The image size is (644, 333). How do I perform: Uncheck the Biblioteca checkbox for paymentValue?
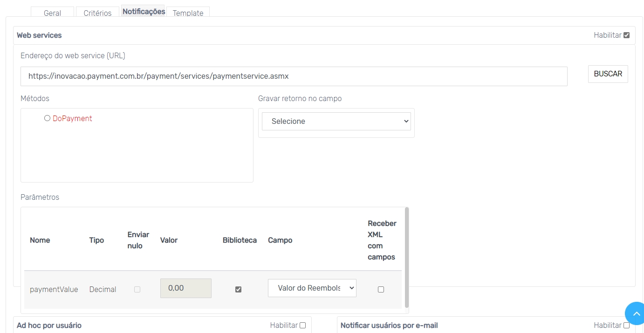(x=239, y=289)
